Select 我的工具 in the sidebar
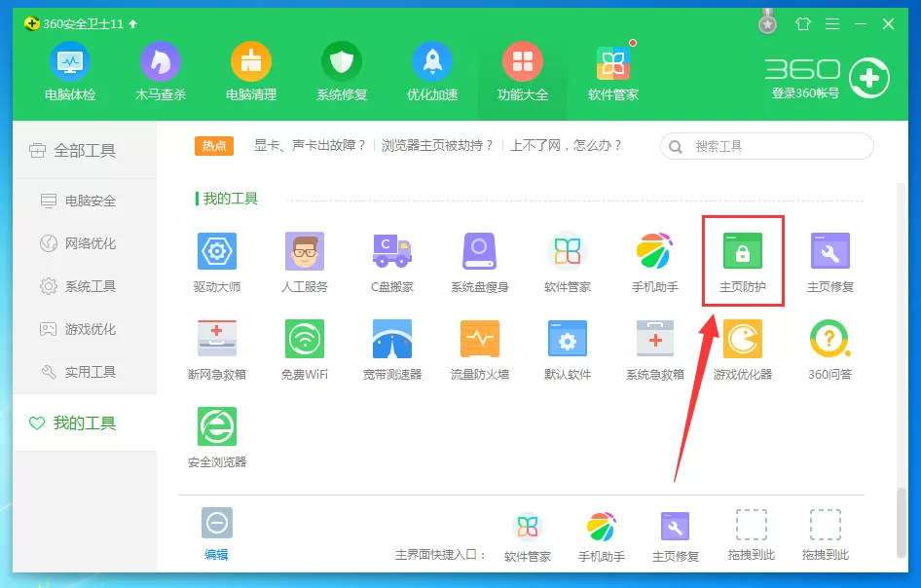The image size is (921, 588). pos(85,423)
